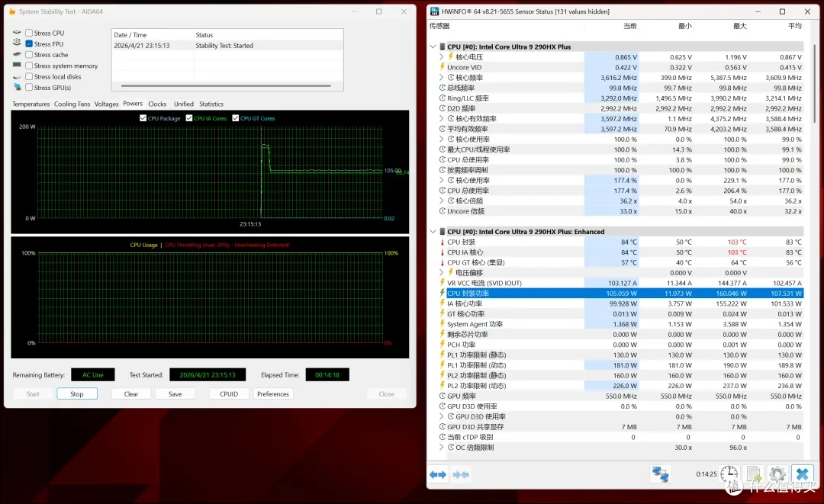The height and width of the screenshot is (504, 824).
Task: Click the lightning icon next to System Agent 功率
Action: point(442,324)
